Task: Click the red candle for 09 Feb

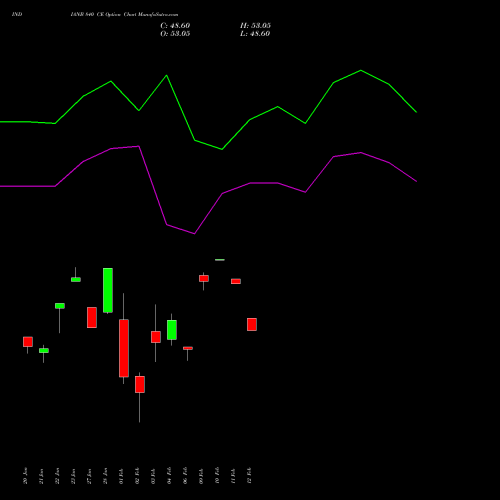Action: 204,278
